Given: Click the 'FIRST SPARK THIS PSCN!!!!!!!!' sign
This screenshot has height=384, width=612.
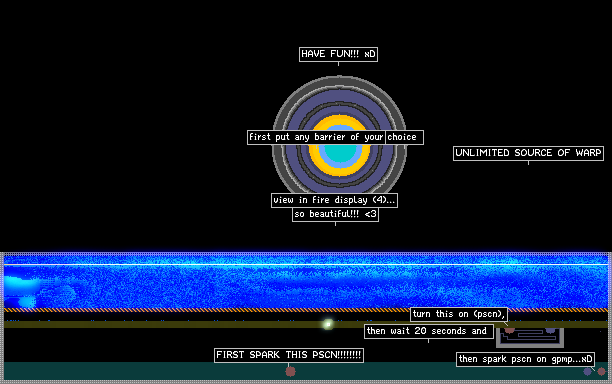Looking at the screenshot, I should click(289, 355).
